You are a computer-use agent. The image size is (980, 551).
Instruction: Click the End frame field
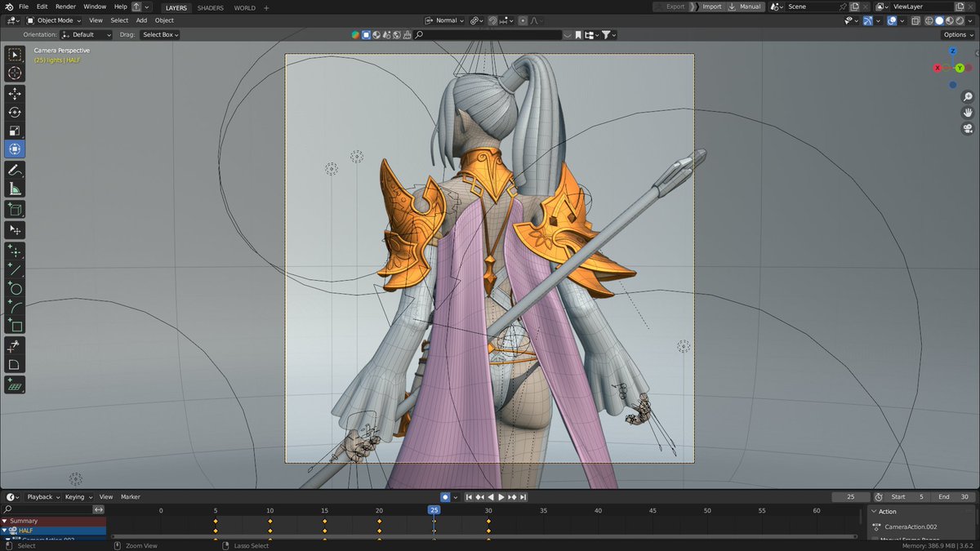pos(955,496)
